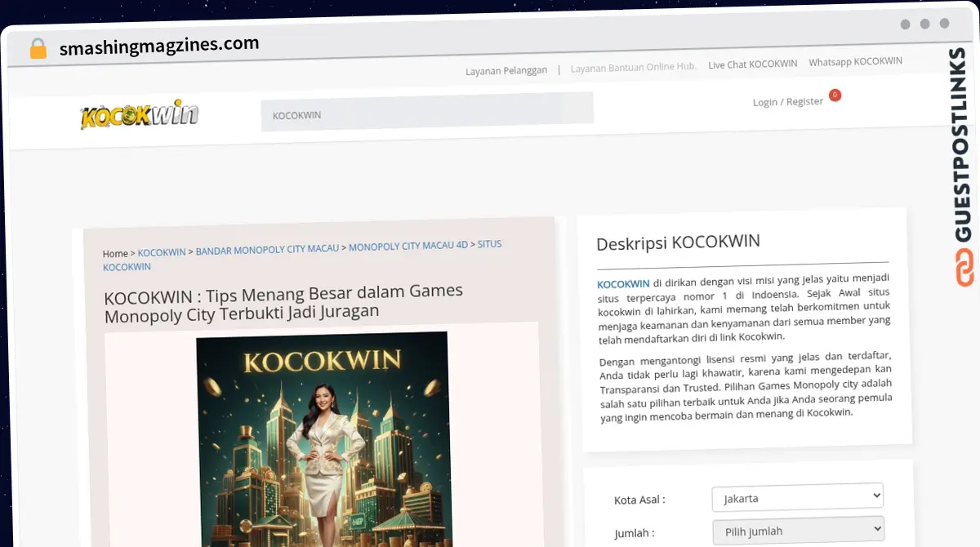The height and width of the screenshot is (547, 980).
Task: Click the Tips Menang Besar article title
Action: click(283, 302)
